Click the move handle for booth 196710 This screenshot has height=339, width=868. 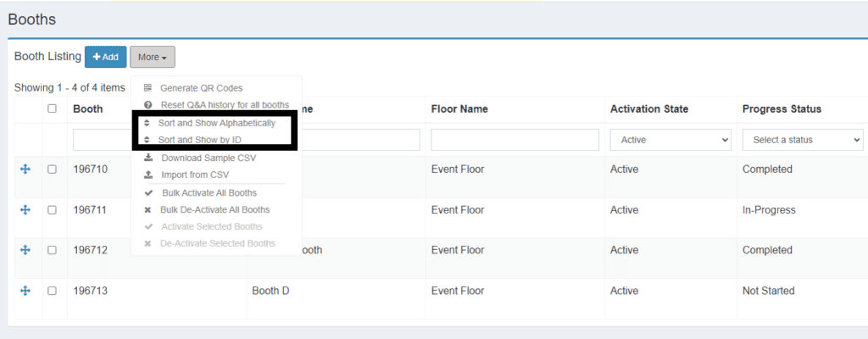(25, 169)
